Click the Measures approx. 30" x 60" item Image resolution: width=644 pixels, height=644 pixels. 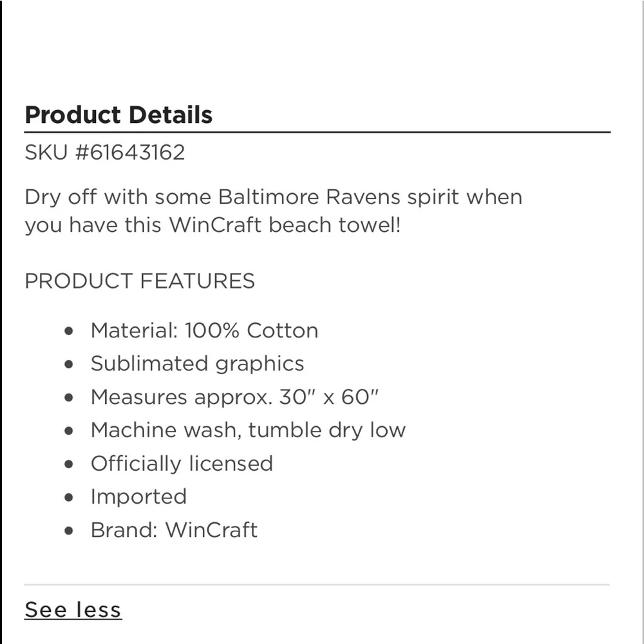(234, 397)
